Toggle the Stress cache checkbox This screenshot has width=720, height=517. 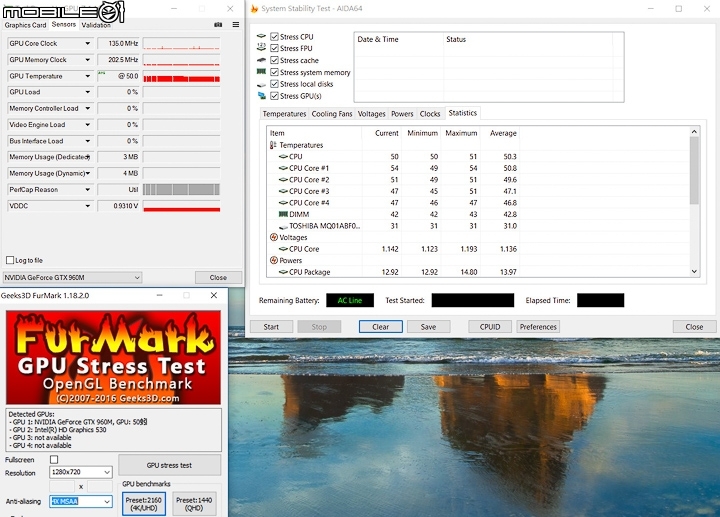pyautogui.click(x=275, y=60)
